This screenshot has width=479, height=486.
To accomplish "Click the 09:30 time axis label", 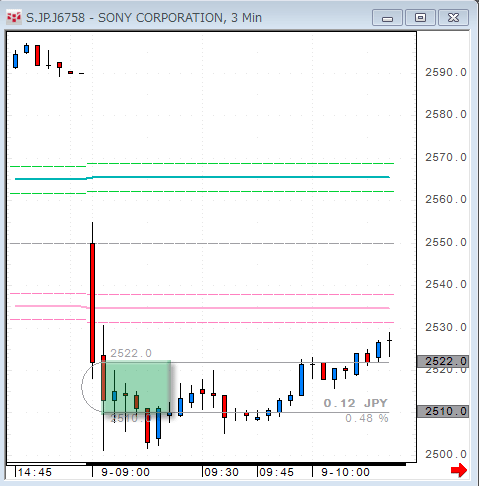I will coord(221,472).
